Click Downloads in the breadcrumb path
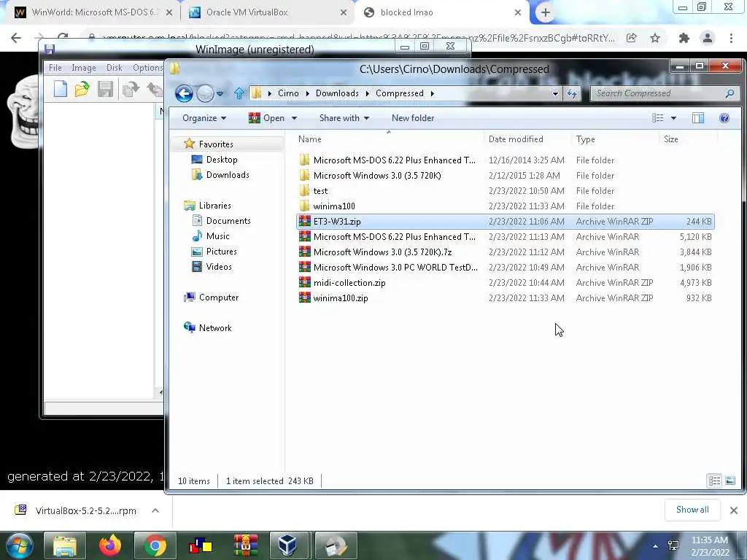This screenshot has width=747, height=560. [337, 93]
